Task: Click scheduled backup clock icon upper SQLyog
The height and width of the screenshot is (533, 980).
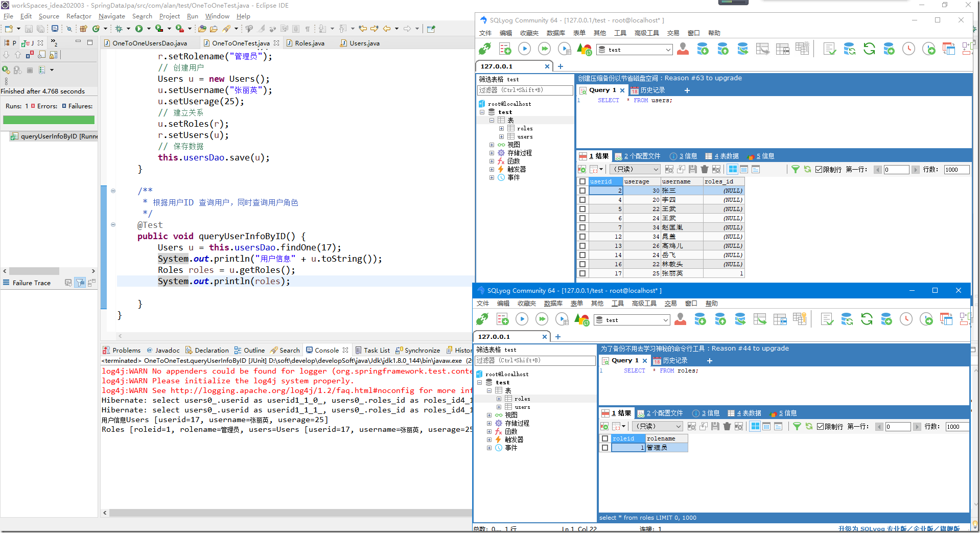Action: [908, 49]
